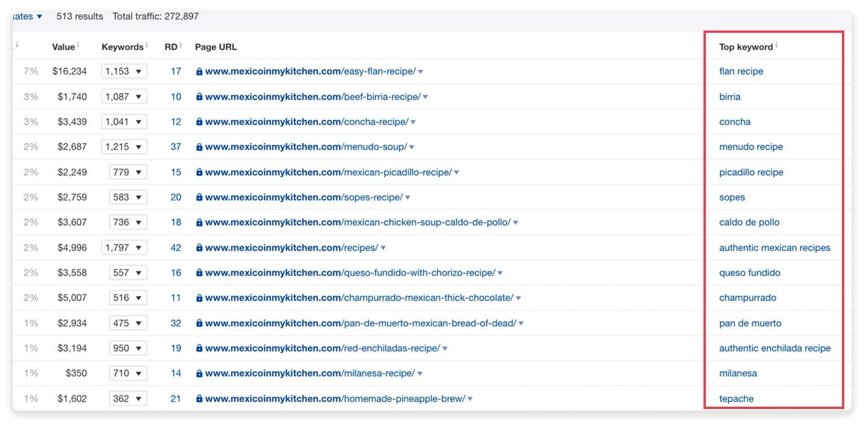Expand the arrow after red-enchiladas-recipe URL
The height and width of the screenshot is (435, 868).
tap(445, 348)
